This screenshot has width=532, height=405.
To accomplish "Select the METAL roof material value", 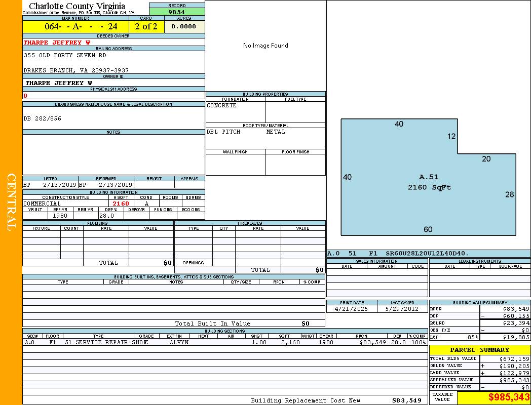I will (276, 132).
